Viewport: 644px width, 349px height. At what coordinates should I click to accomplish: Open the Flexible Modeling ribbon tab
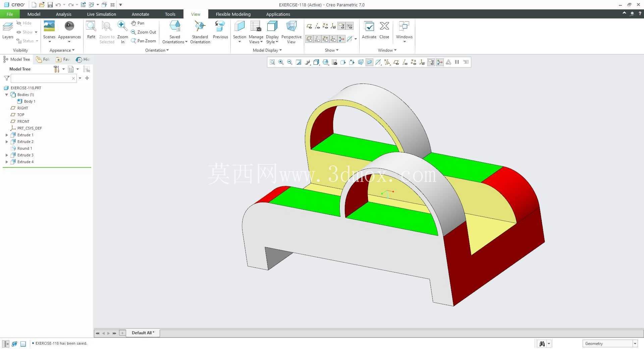click(x=233, y=14)
